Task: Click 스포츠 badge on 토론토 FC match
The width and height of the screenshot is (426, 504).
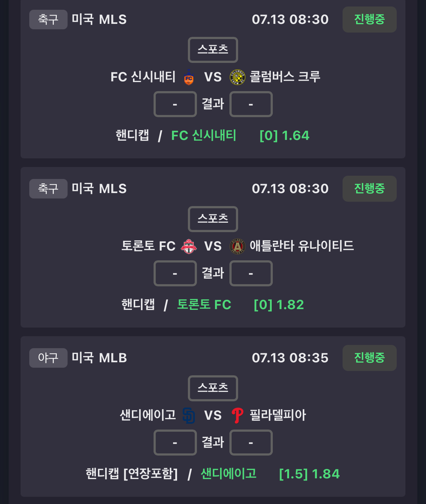Action: point(213,219)
